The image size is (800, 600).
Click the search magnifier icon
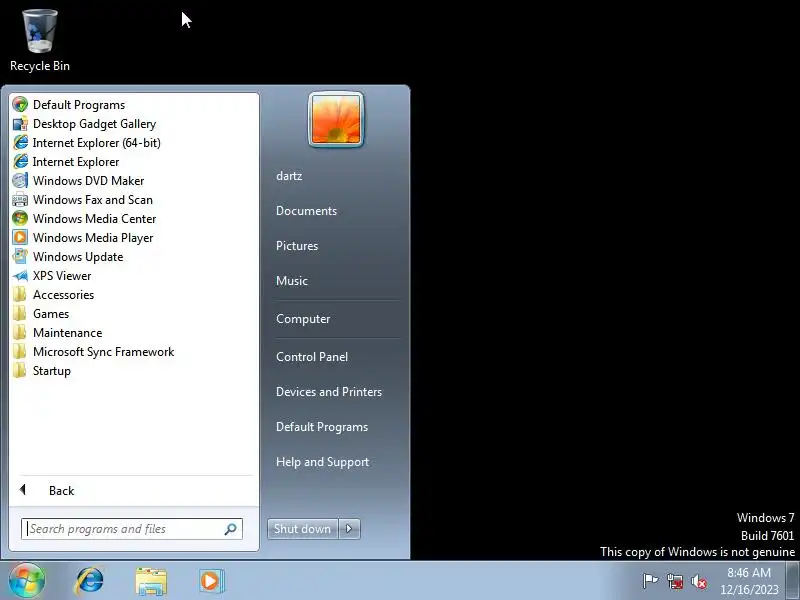(231, 529)
